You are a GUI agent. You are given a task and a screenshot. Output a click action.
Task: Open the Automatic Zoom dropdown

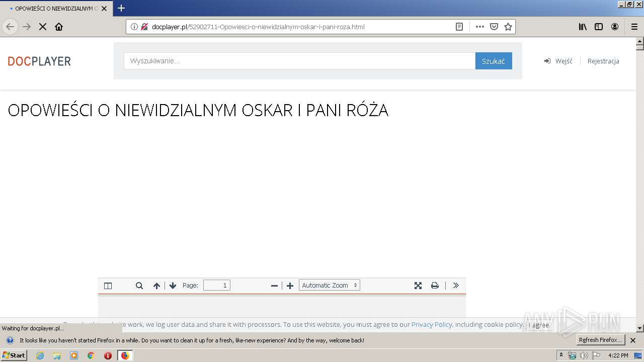coord(330,285)
